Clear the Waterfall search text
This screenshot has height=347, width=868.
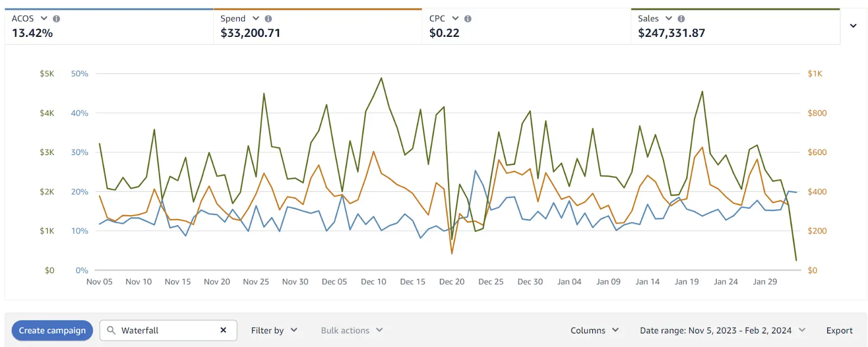click(x=223, y=330)
